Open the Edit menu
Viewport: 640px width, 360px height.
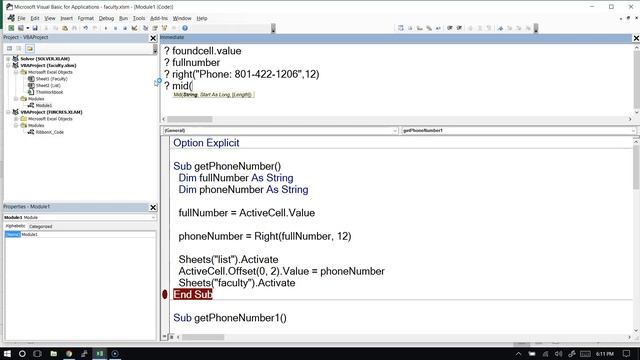[35, 18]
